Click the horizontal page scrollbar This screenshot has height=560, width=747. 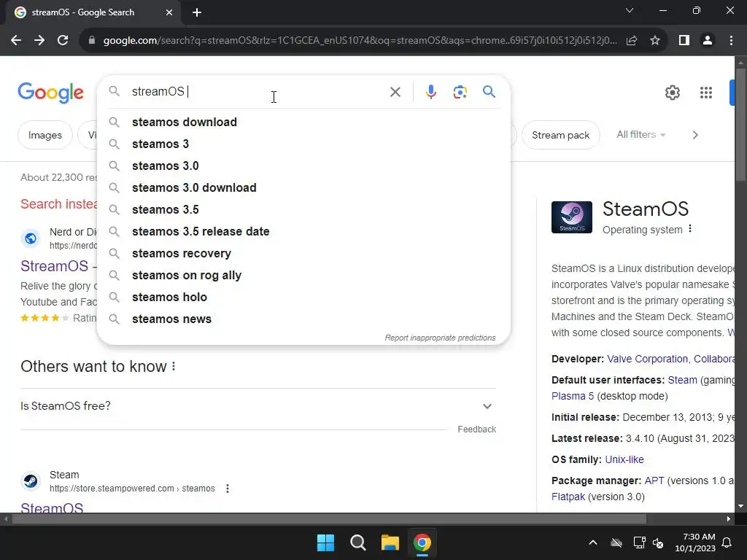pos(329,518)
